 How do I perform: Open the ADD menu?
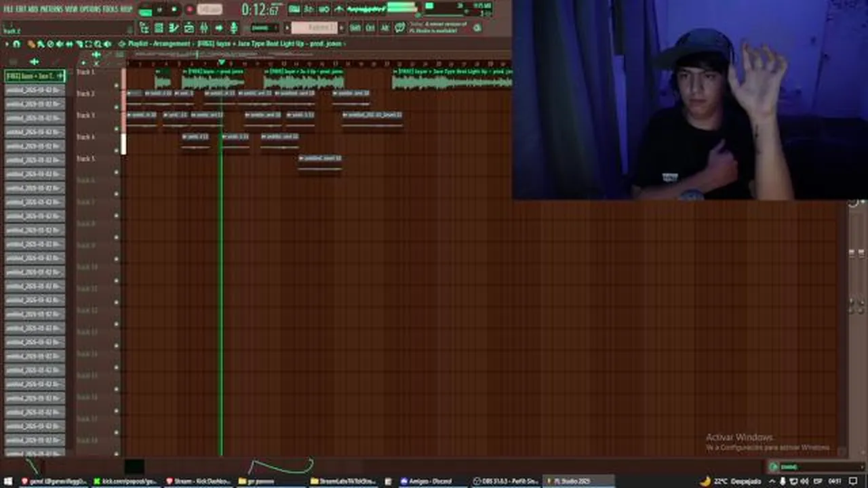(x=33, y=9)
